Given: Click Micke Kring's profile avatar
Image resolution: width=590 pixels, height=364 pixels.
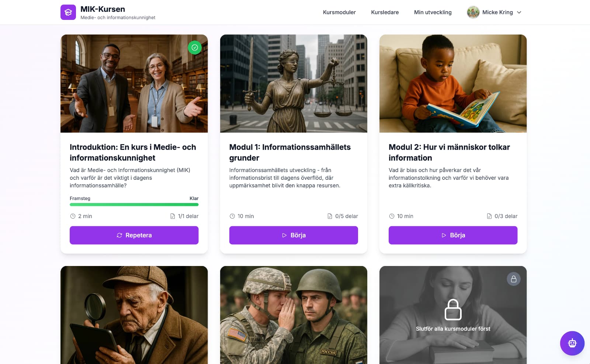Looking at the screenshot, I should (473, 12).
